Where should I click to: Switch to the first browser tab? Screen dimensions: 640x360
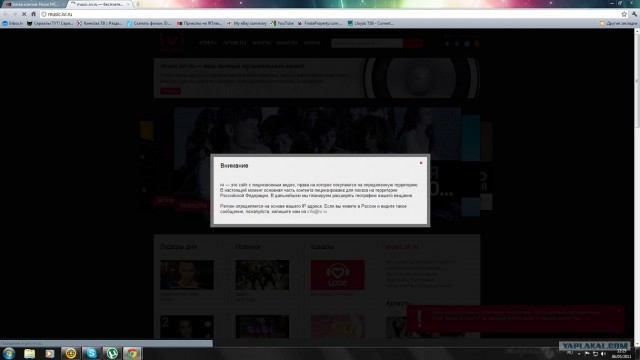pyautogui.click(x=33, y=4)
